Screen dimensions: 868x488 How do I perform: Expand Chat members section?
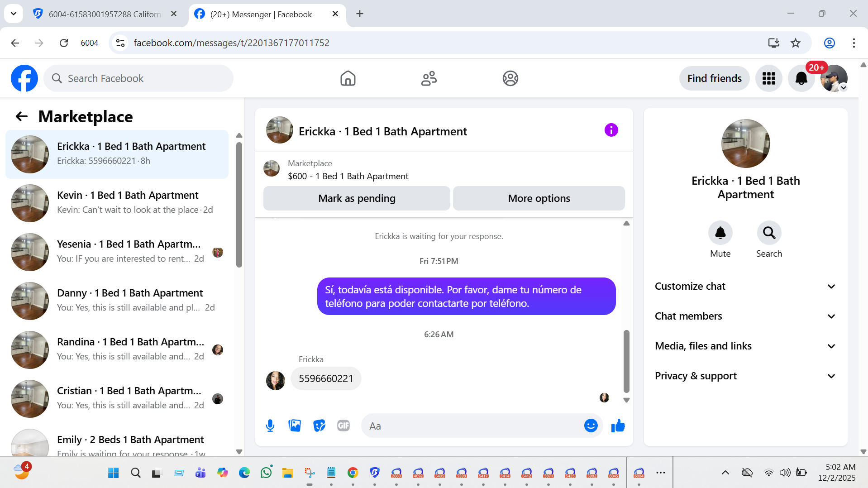click(x=745, y=316)
